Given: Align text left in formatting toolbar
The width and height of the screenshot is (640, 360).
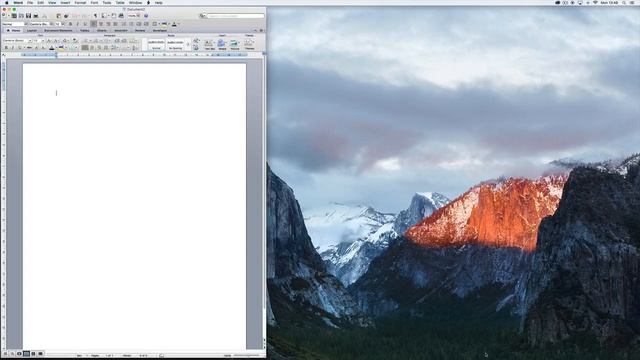Looking at the screenshot, I should (93, 24).
